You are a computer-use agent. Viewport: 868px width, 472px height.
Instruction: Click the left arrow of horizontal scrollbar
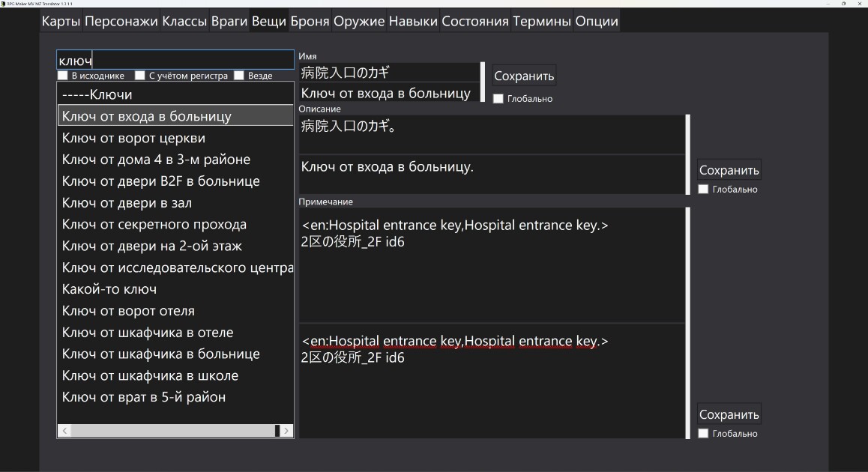click(65, 431)
